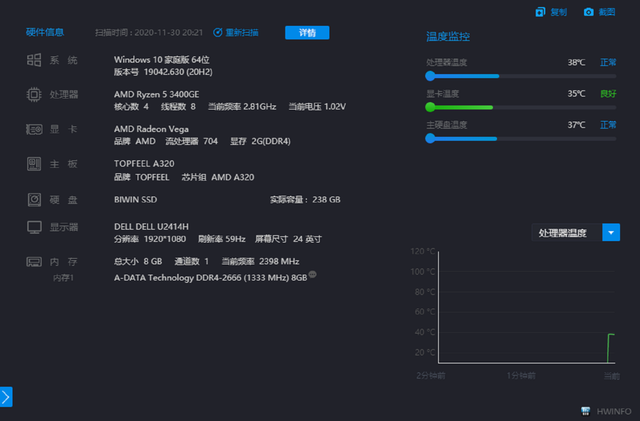Click the text AMD Radeon Vega

(x=151, y=129)
